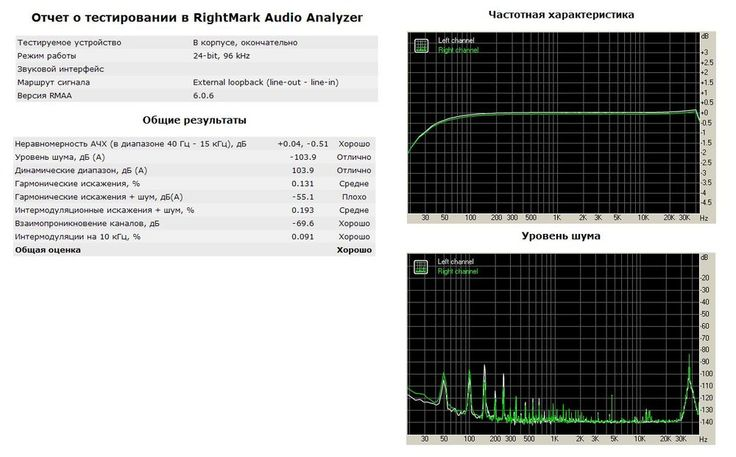Image resolution: width=736 pixels, height=457 pixels.
Task: Click harmonic distortion value '0.131'
Action: coord(303,183)
